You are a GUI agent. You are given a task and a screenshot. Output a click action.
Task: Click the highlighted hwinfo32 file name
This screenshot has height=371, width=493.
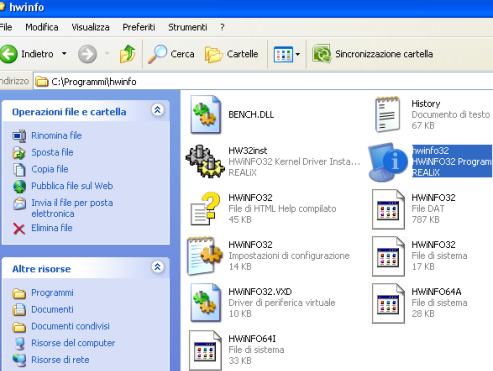tap(430, 151)
